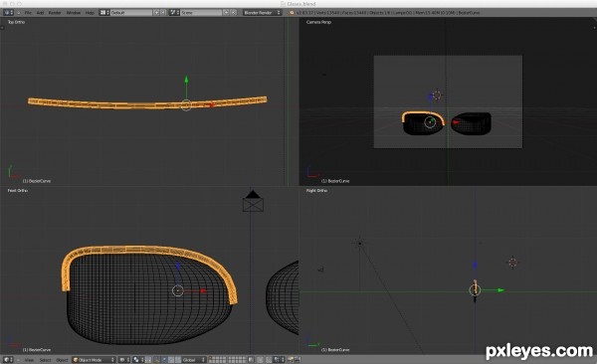Open the viewport shading dropdown
The image size is (597, 364).
pyautogui.click(x=124, y=360)
